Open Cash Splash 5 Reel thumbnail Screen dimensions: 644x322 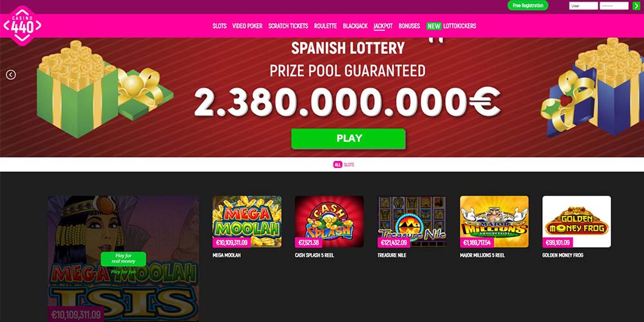pos(329,222)
